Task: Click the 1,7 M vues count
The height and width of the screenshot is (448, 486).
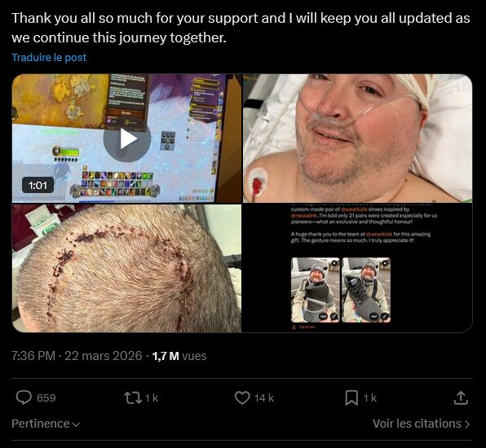Action: (x=179, y=356)
